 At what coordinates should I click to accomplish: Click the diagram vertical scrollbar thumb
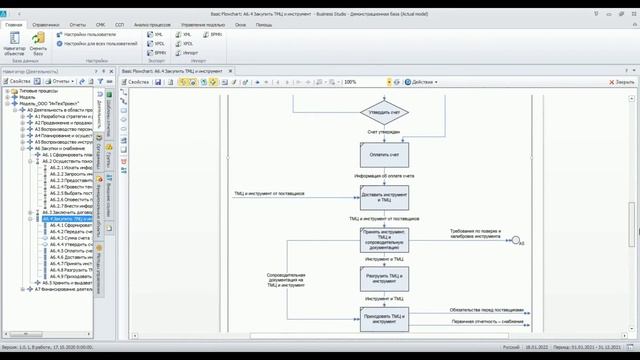pos(631,224)
